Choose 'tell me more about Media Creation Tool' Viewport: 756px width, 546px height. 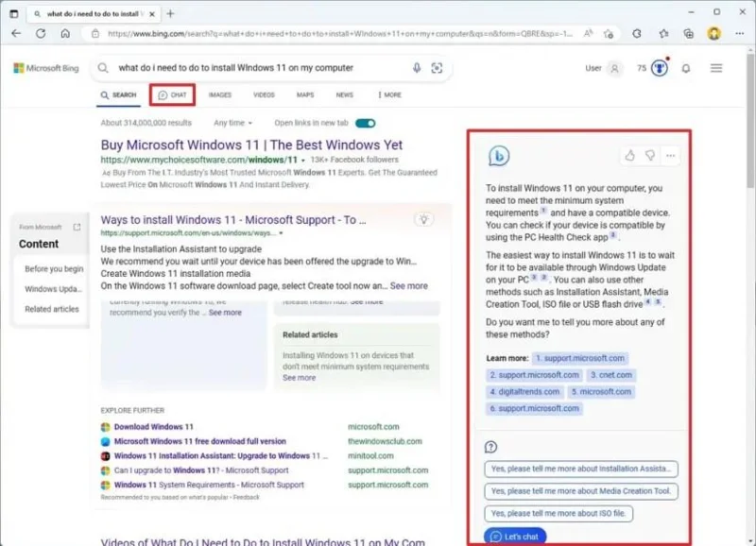tap(581, 491)
